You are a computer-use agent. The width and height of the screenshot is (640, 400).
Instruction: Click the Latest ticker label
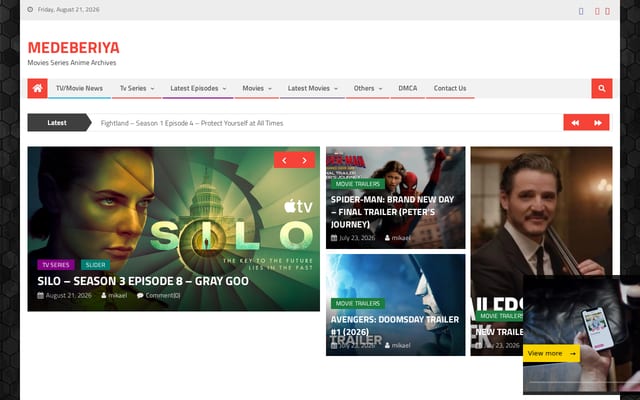(57, 122)
